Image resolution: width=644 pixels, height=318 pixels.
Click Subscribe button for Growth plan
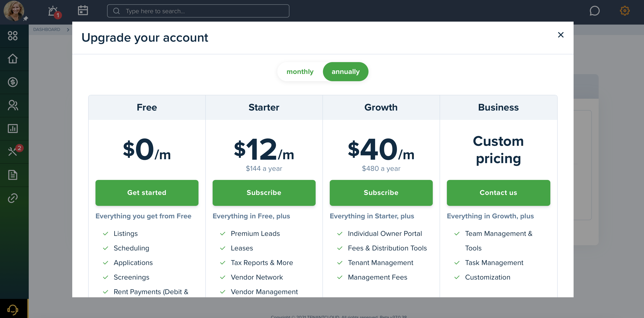tap(381, 193)
